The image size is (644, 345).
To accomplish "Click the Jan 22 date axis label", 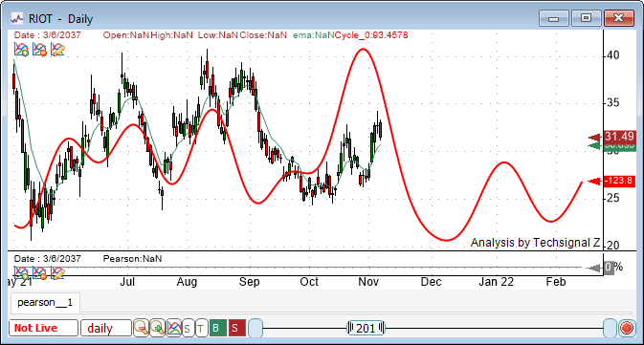I will pyautogui.click(x=496, y=282).
